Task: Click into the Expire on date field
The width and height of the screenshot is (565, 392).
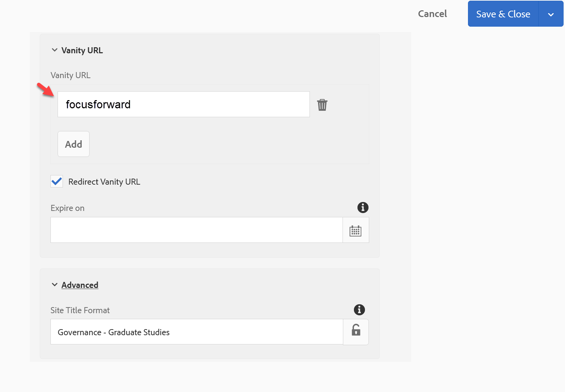Action: (x=197, y=230)
